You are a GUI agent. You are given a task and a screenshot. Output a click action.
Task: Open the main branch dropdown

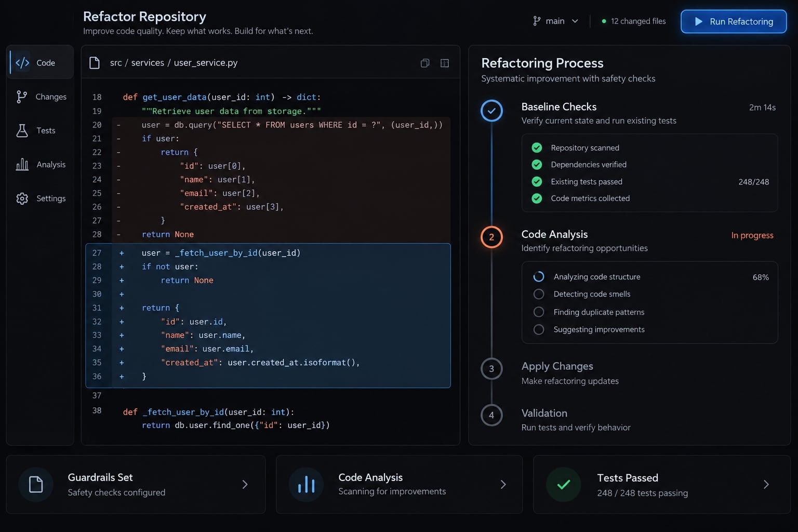556,21
